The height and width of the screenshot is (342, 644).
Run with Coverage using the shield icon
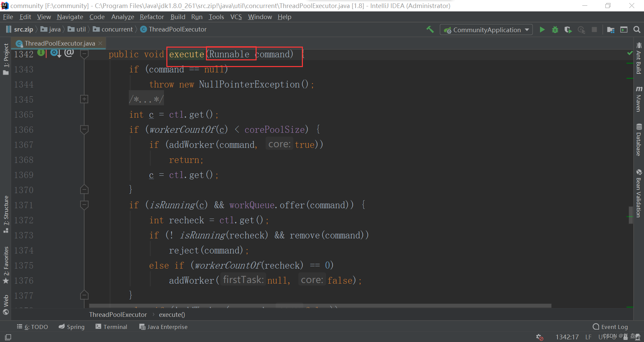(x=568, y=30)
